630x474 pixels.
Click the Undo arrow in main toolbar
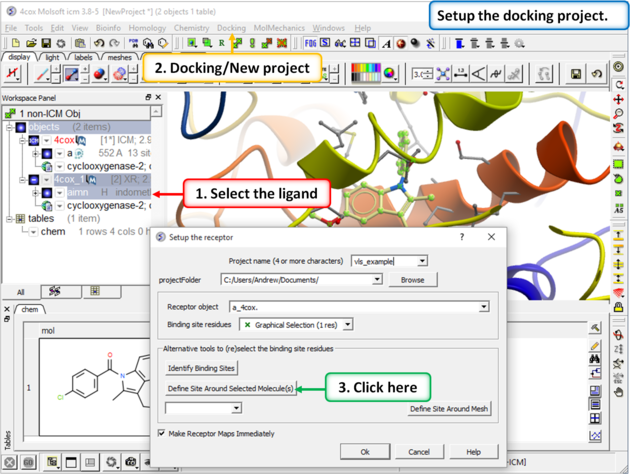(x=99, y=43)
